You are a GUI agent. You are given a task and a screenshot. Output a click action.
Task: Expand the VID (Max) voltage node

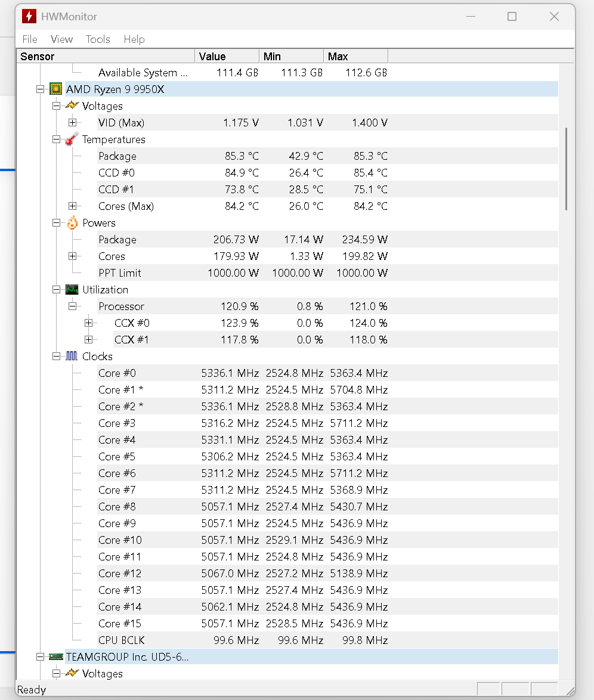tap(72, 122)
